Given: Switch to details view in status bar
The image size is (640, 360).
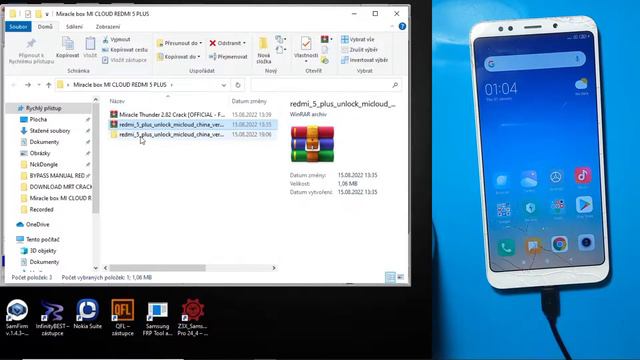Looking at the screenshot, I should pos(390,278).
